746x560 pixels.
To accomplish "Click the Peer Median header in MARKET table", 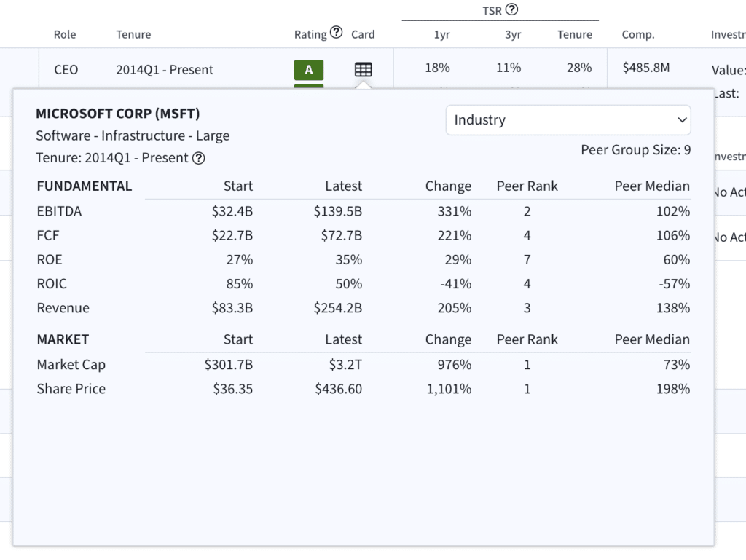I will tap(652, 339).
